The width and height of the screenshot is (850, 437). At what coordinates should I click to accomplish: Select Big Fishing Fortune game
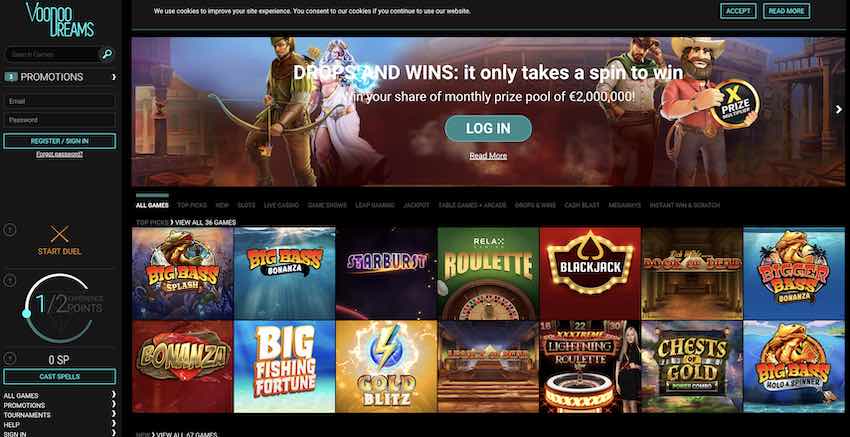[285, 367]
